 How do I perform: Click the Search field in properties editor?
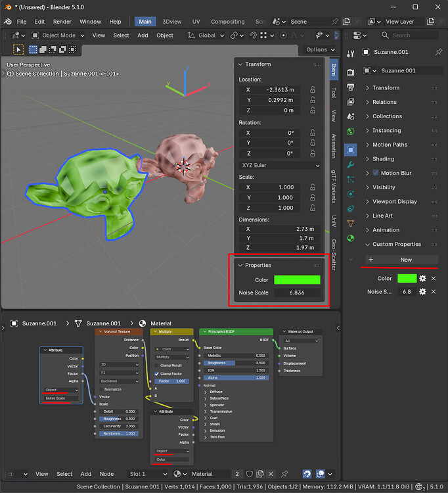[409, 35]
